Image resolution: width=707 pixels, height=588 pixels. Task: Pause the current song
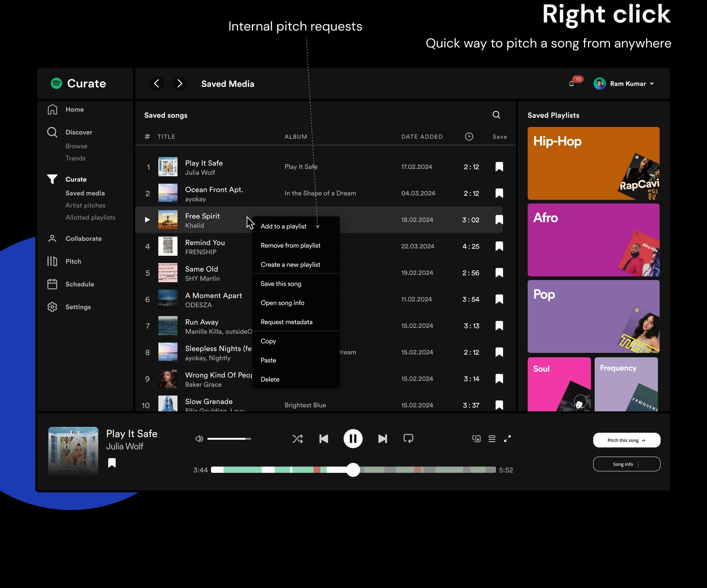[x=353, y=439]
